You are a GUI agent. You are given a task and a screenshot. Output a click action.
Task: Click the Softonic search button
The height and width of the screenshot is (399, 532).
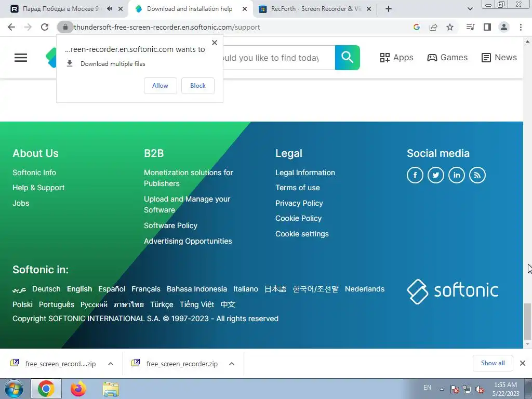pyautogui.click(x=348, y=58)
